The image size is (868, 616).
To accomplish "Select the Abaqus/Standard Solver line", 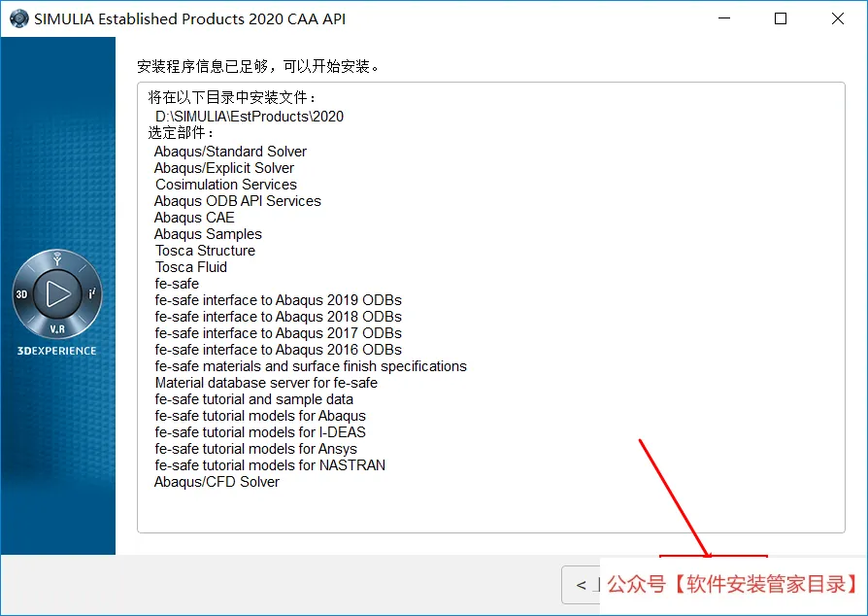I will click(230, 152).
